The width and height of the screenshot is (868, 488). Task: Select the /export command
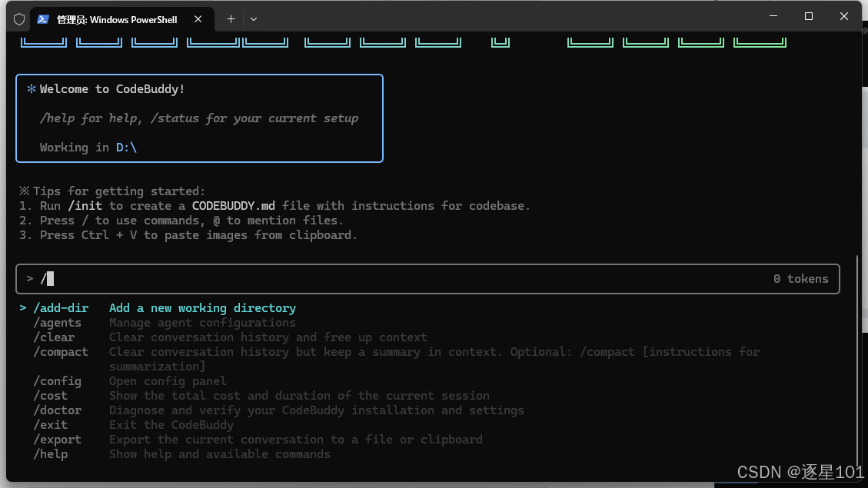pos(57,439)
